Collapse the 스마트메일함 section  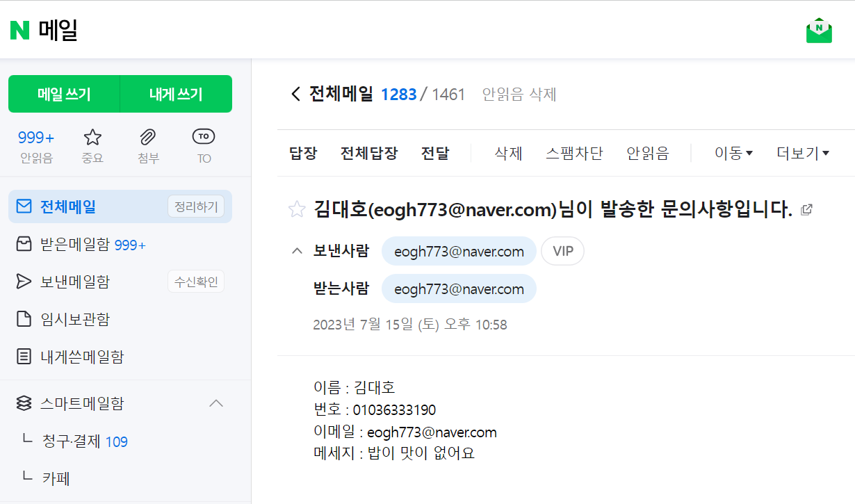(x=216, y=403)
